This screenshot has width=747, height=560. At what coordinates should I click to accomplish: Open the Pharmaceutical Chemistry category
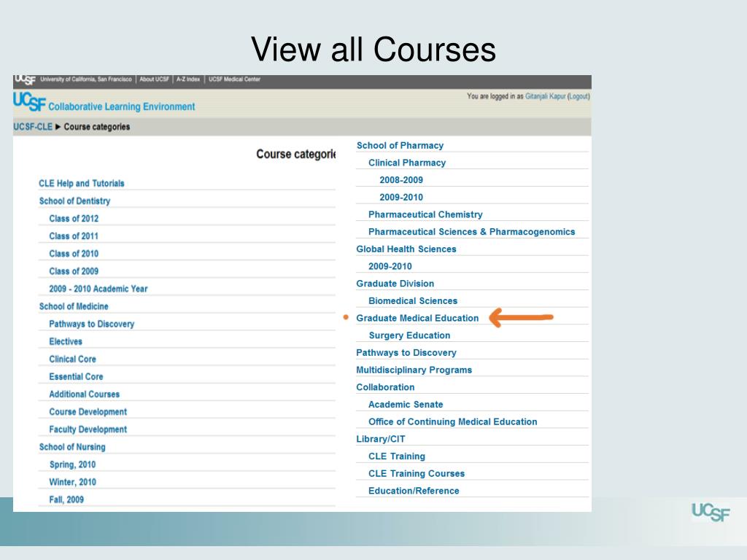point(425,215)
